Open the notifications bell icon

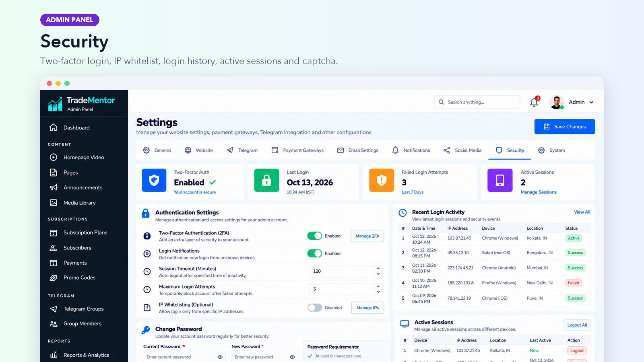pyautogui.click(x=534, y=102)
